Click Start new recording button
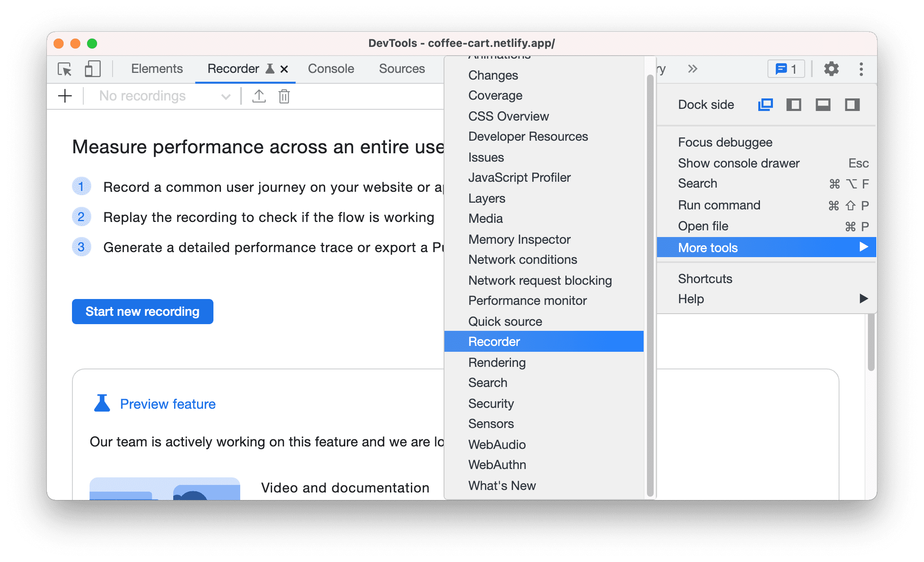 [x=143, y=311]
